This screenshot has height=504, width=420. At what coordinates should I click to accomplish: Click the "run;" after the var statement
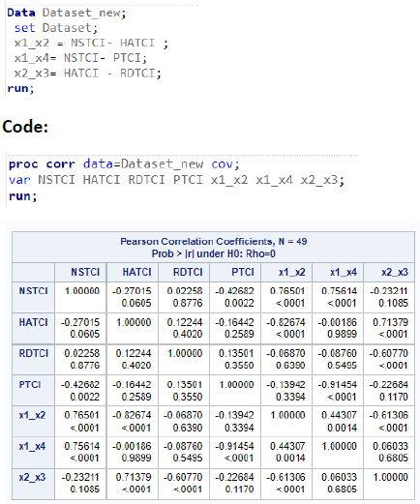click(x=22, y=195)
